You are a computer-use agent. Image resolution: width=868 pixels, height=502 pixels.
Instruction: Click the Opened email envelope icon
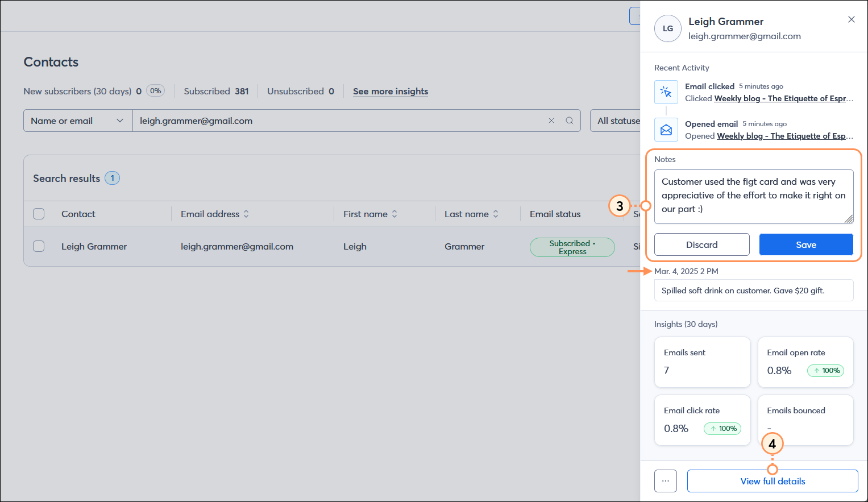(x=666, y=130)
